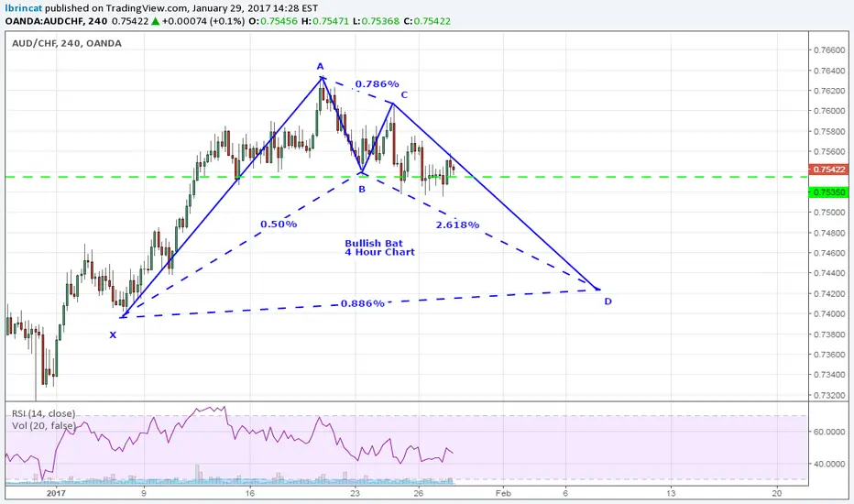854x504 pixels.
Task: Click the H:0.75471 high value in header
Action: pyautogui.click(x=324, y=21)
